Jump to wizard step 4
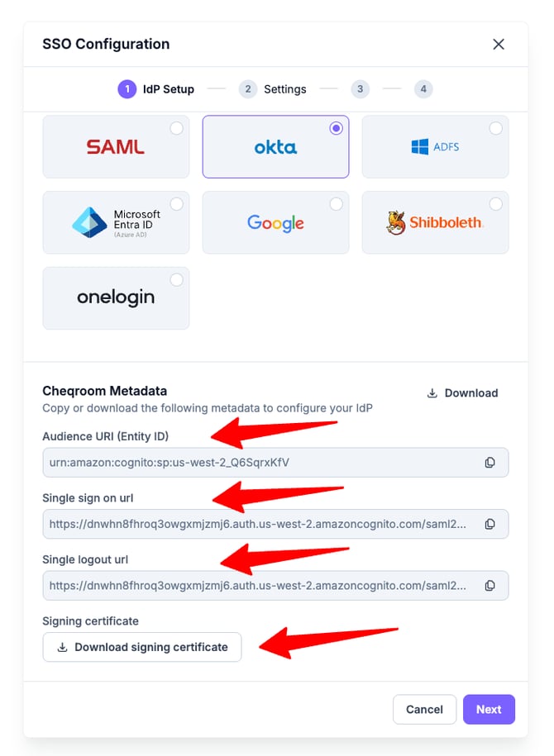554x756 pixels. [423, 89]
